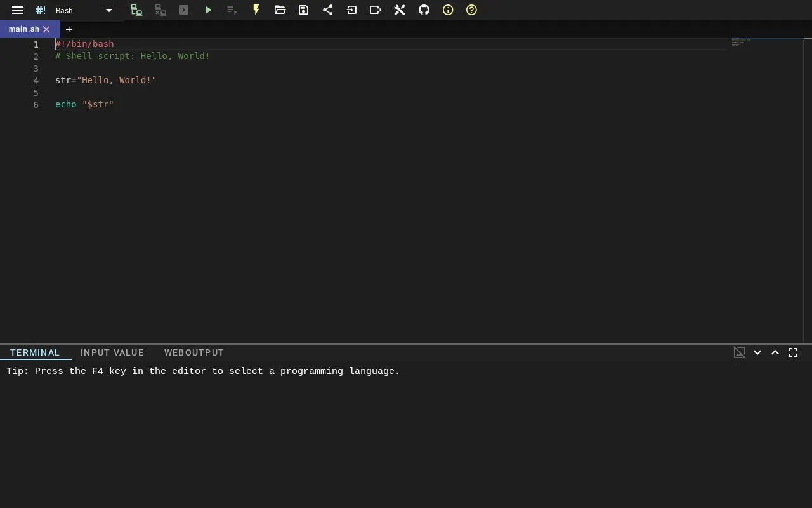Open the Bash language dropdown
Image resolution: width=812 pixels, height=508 pixels.
(84, 10)
